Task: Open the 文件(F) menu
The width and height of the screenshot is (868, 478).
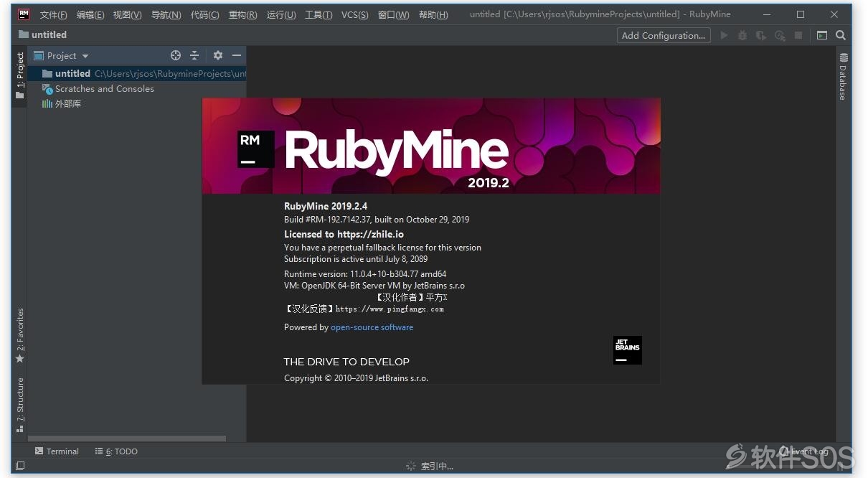Action: [54, 14]
